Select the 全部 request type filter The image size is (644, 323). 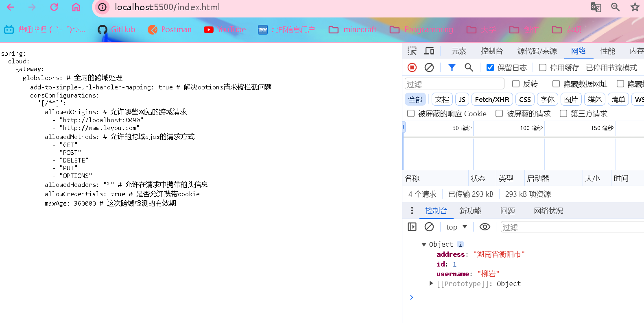coord(415,99)
